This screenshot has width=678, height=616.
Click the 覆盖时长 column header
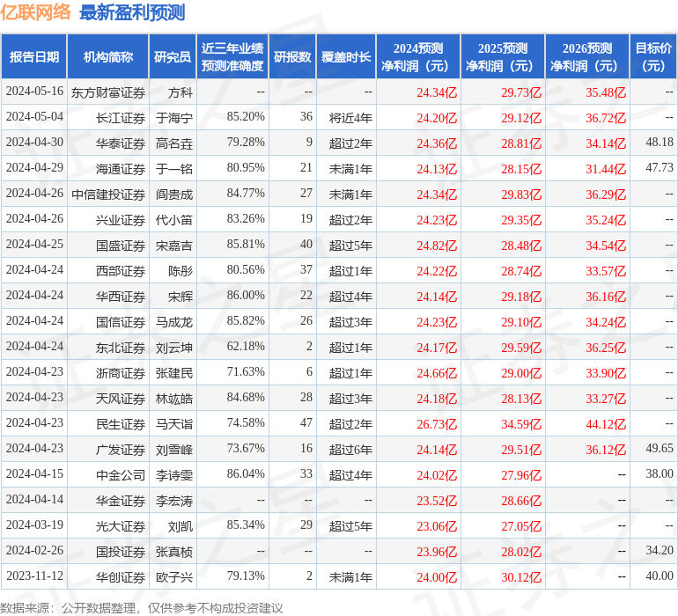346,56
